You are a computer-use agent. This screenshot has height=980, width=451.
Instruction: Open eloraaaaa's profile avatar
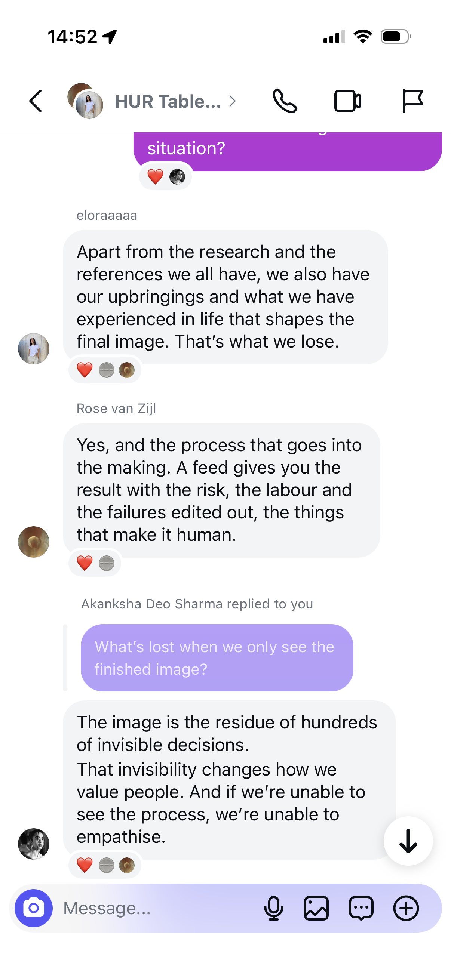34,348
